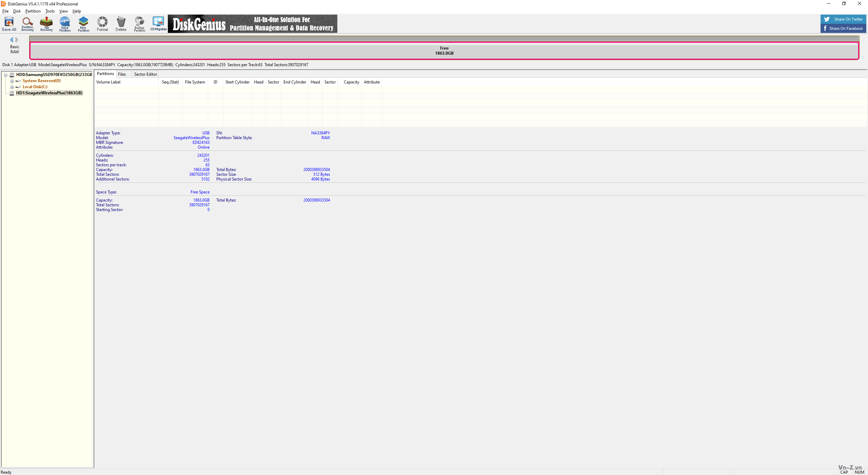Switch to the Partitions tab
868x475 pixels.
[x=105, y=74]
